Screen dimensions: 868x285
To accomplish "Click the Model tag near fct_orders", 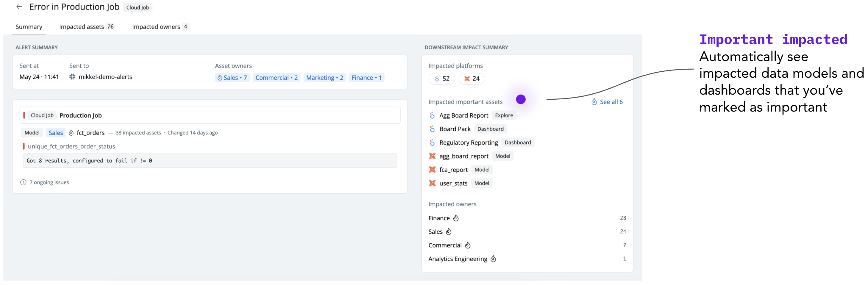I will click(32, 133).
